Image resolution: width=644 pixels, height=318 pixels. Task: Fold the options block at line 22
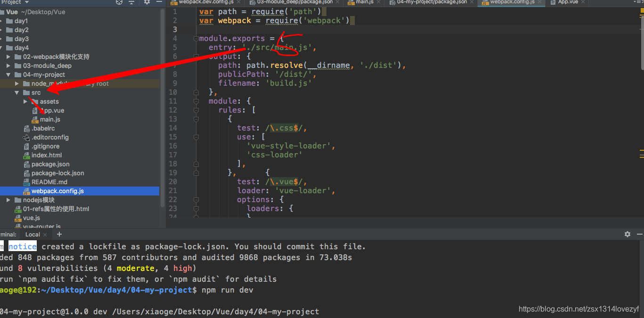tap(196, 200)
